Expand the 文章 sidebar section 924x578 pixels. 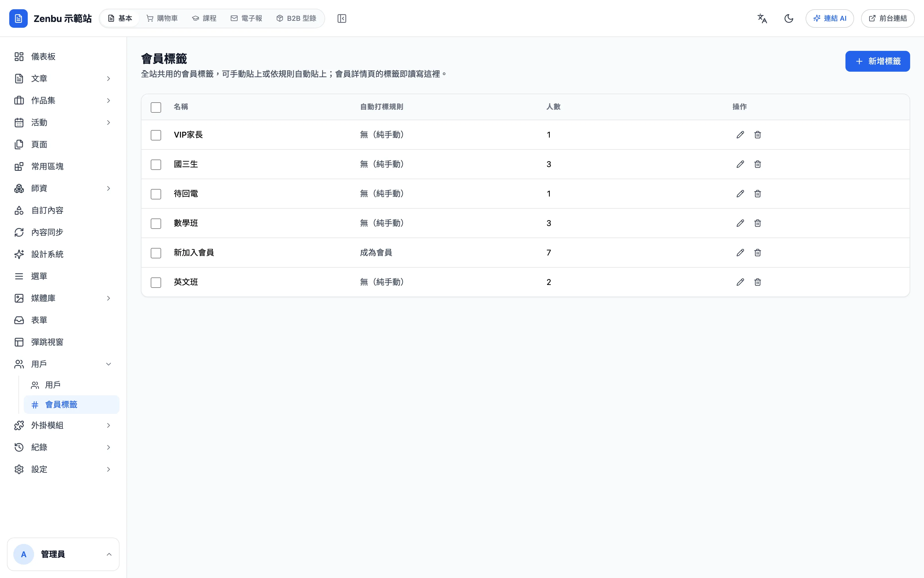pyautogui.click(x=64, y=78)
